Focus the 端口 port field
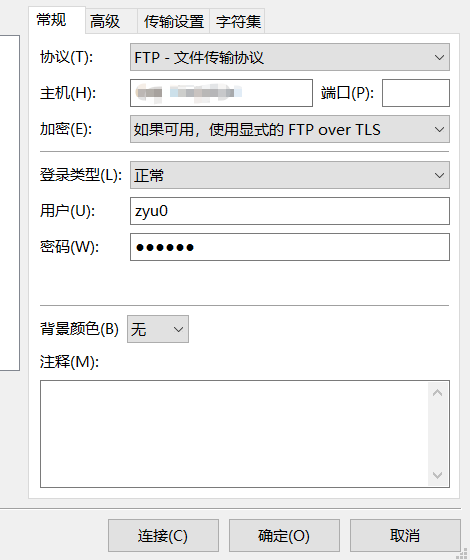This screenshot has height=560, width=470. [416, 93]
